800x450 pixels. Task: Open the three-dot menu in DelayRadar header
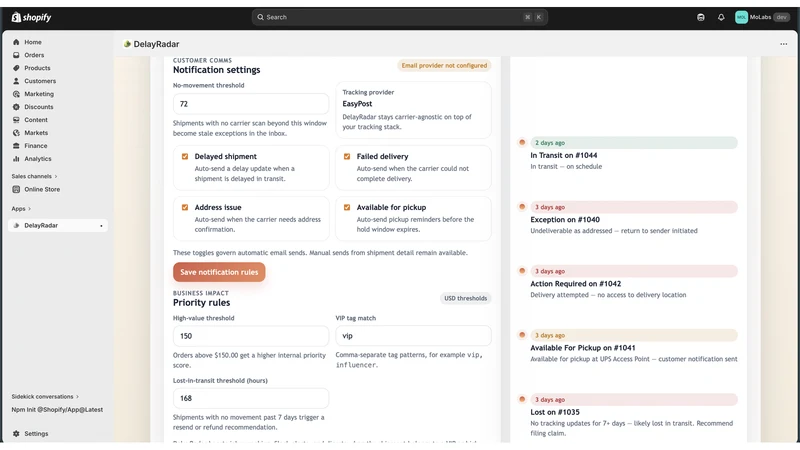pyautogui.click(x=784, y=44)
